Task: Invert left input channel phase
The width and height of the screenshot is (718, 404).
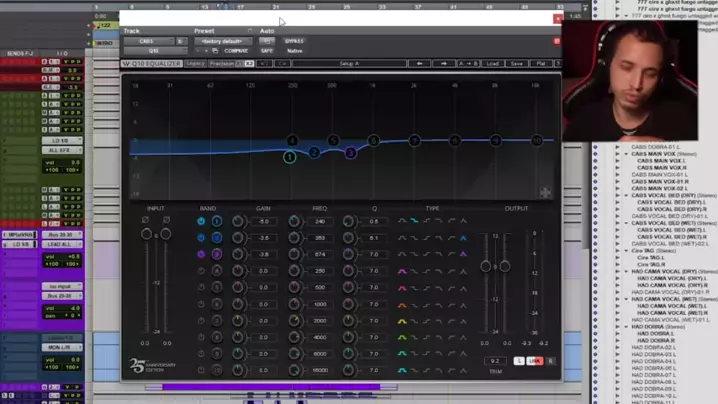Action: (x=146, y=220)
